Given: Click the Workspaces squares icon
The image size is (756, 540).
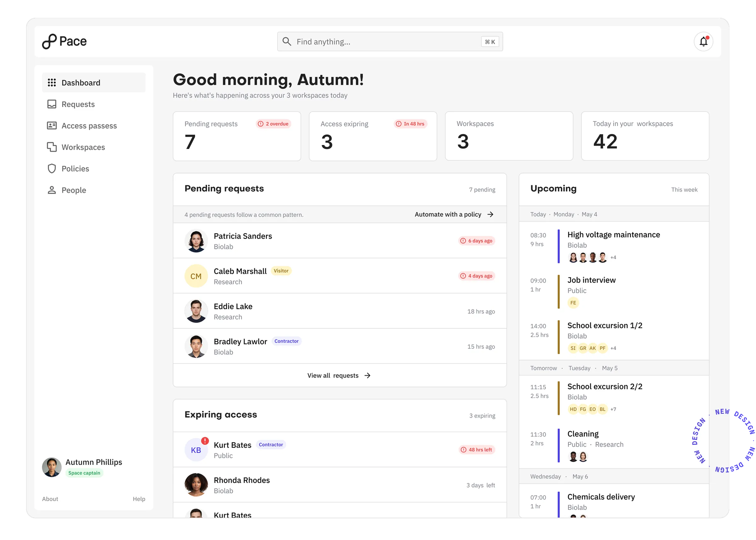Looking at the screenshot, I should [52, 147].
